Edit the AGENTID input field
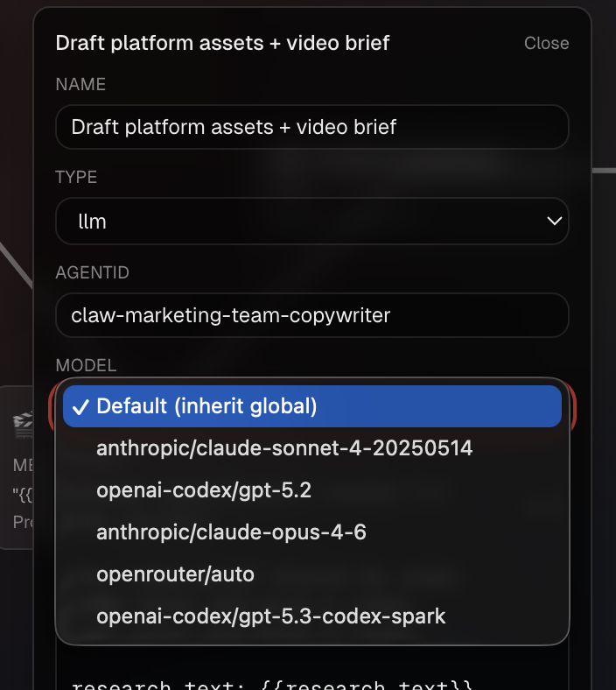Screen dimensions: 616x690 312,315
